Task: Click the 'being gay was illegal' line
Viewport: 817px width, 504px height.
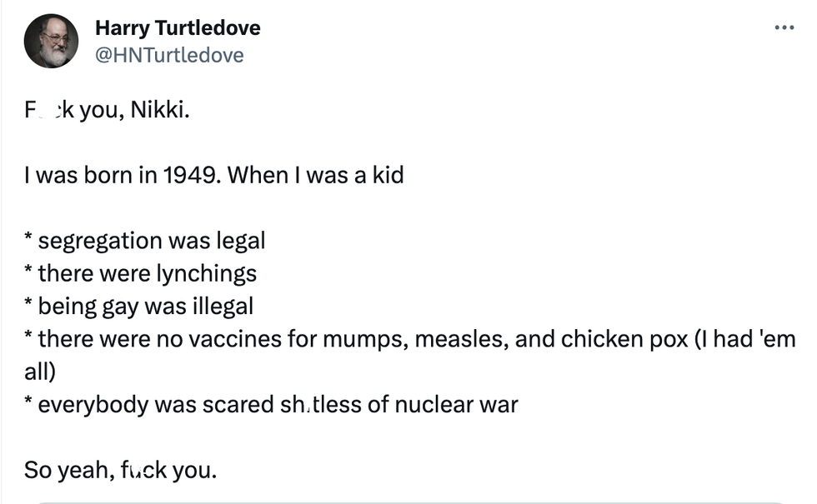Action: click(x=138, y=306)
